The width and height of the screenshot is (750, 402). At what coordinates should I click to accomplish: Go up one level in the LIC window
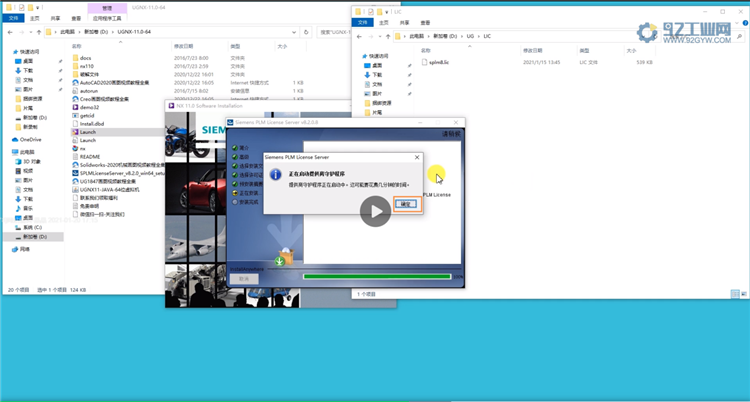[386, 36]
